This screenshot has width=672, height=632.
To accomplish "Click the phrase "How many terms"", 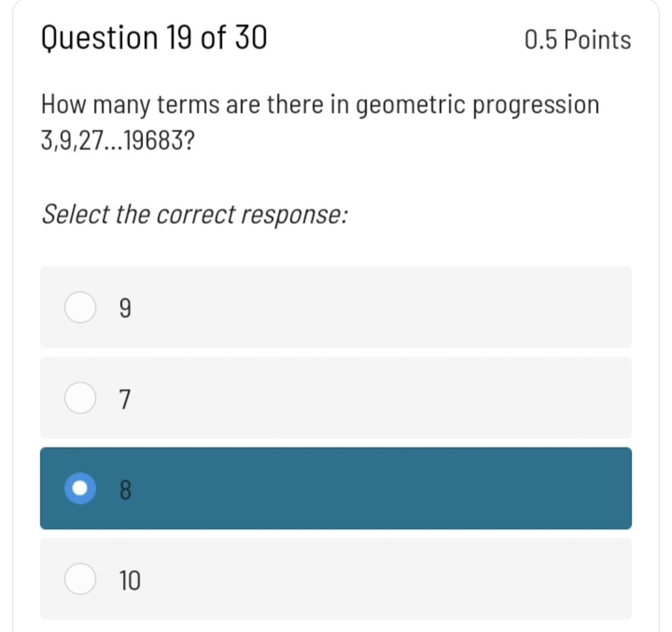I will tap(128, 106).
